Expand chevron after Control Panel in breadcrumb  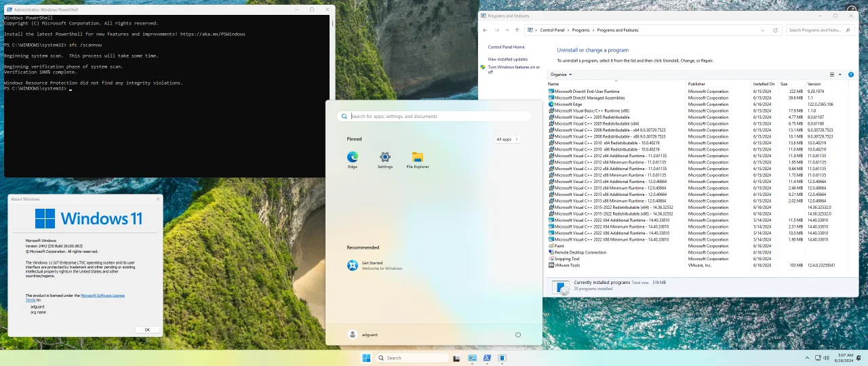[x=568, y=30]
